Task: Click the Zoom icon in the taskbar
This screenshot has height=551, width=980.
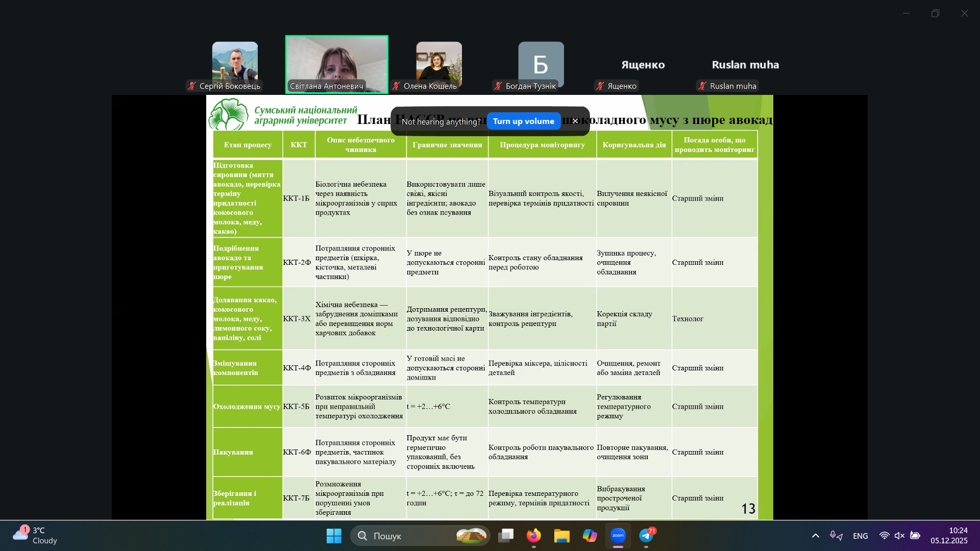Action: click(x=618, y=536)
